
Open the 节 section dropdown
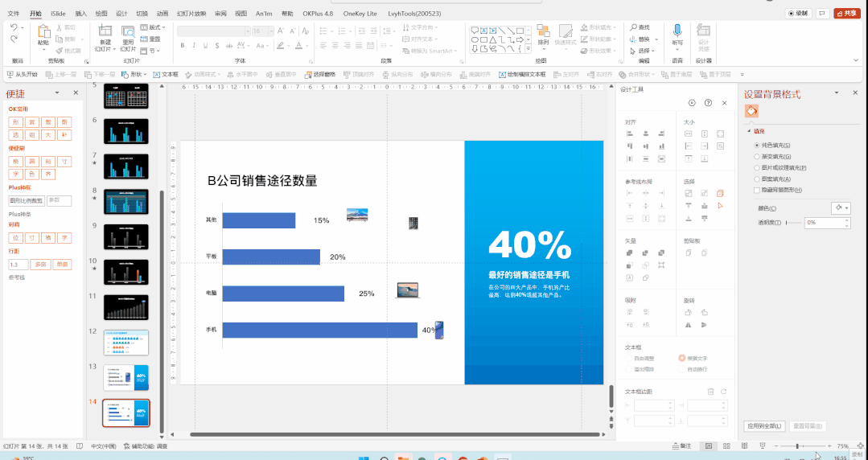point(150,51)
